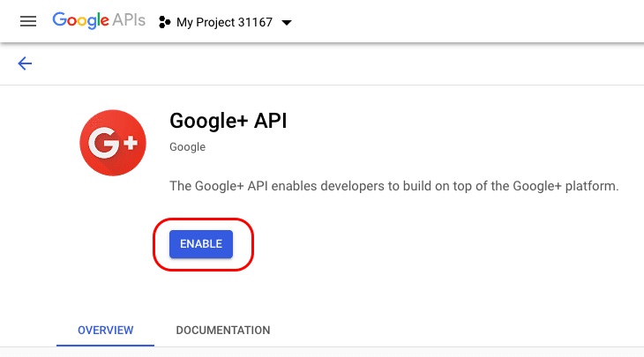Select the Google+ API title text
This screenshot has height=357, width=644.
click(x=228, y=121)
